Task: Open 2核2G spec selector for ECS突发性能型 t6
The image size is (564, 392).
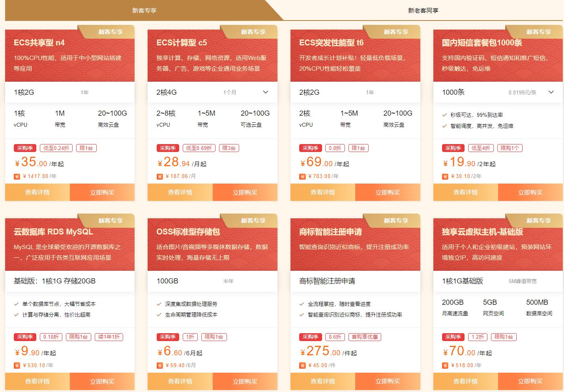Action: click(x=355, y=92)
